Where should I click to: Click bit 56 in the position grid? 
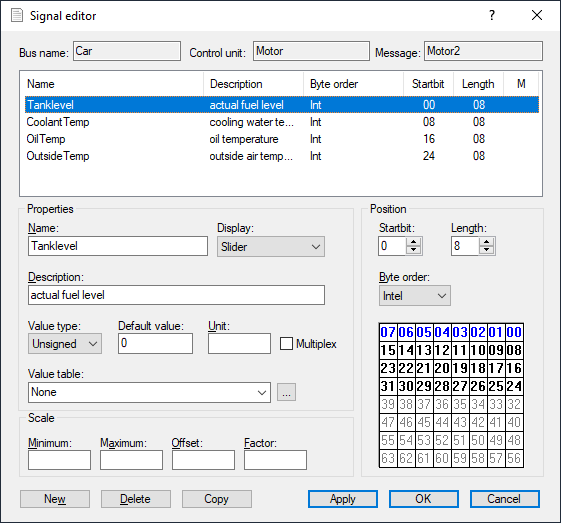pos(514,459)
